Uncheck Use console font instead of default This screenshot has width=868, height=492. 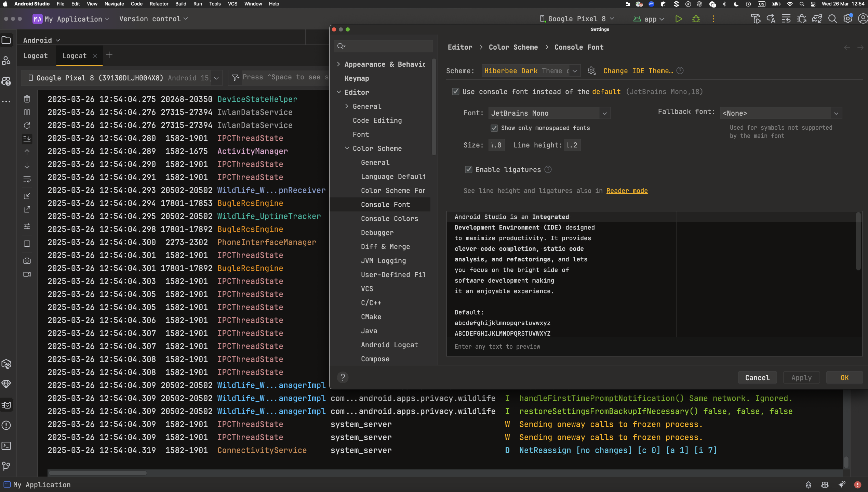pos(455,92)
